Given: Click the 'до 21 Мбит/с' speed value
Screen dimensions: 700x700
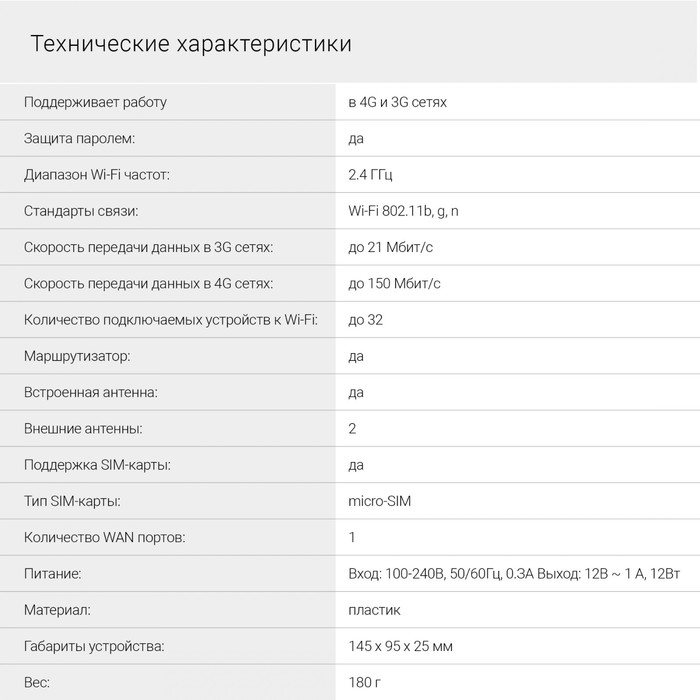Looking at the screenshot, I should (x=390, y=247).
